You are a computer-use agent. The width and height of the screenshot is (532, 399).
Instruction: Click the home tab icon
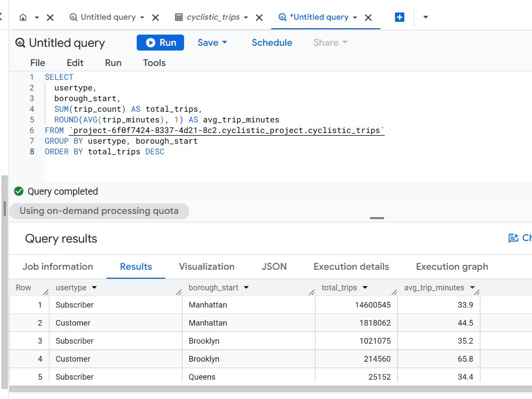pyautogui.click(x=23, y=18)
